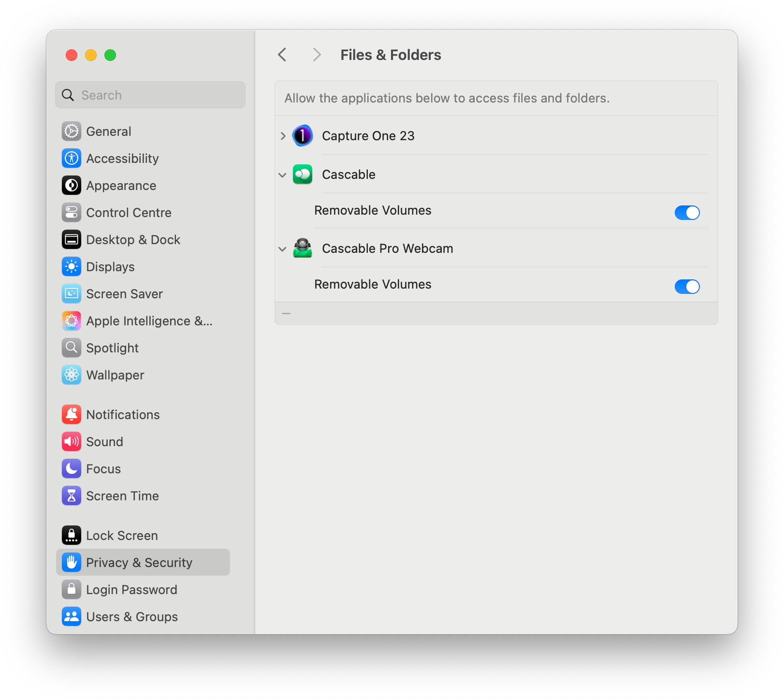Screen dimensions: 784x699
Task: Select Focus label in sidebar
Action: (x=103, y=469)
